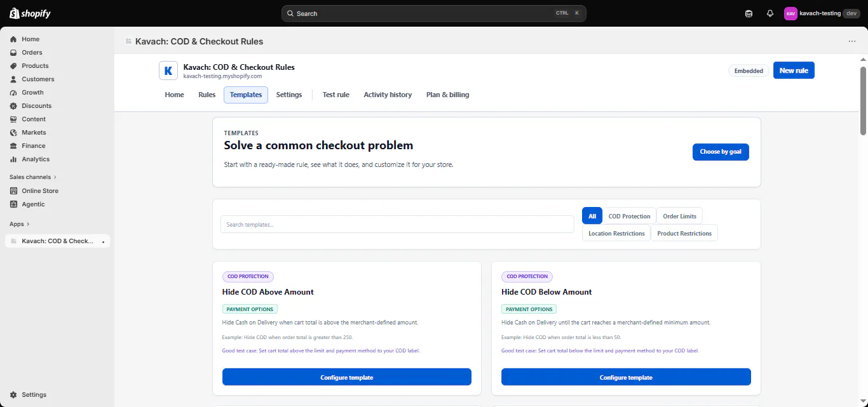This screenshot has height=407, width=868.
Task: Open the Settings tab in Kavach
Action: pos(289,95)
